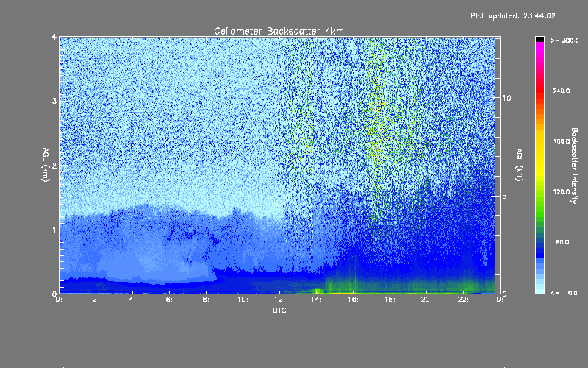
Task: Select the 'UTC' x-axis label
Action: (x=279, y=311)
